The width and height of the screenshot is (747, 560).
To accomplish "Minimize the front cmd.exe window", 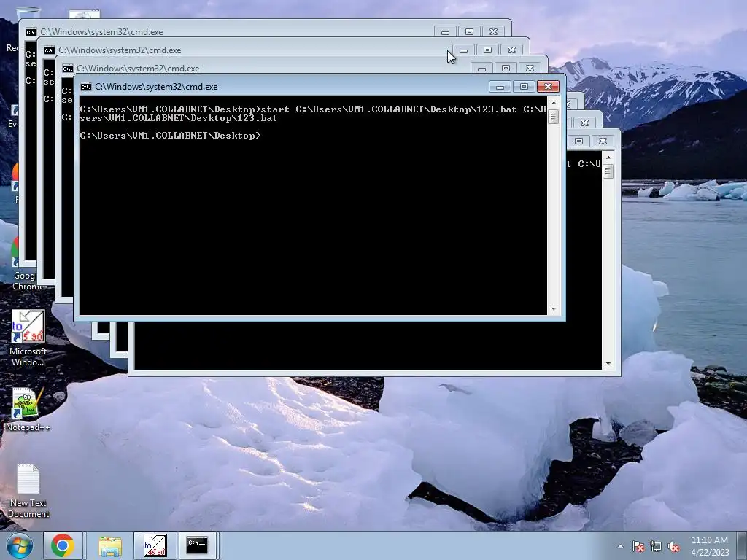I will coord(500,87).
